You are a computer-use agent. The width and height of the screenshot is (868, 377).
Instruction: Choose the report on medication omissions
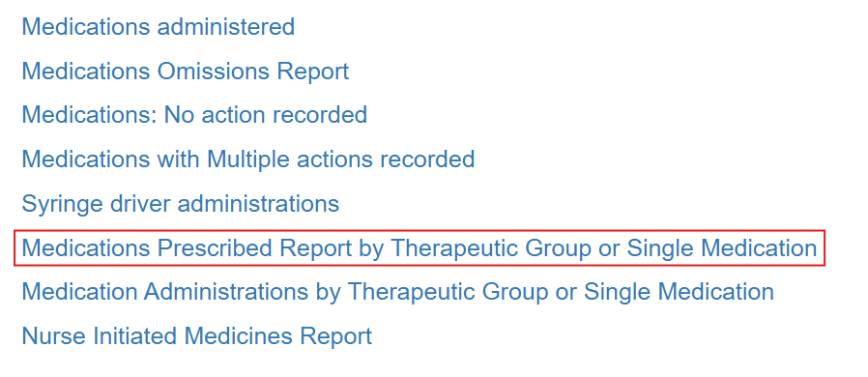[185, 71]
